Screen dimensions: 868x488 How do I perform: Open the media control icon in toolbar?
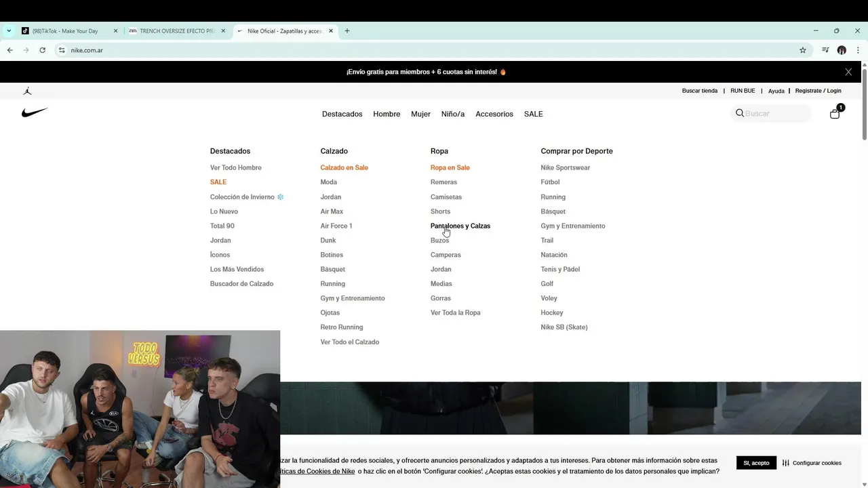[825, 50]
